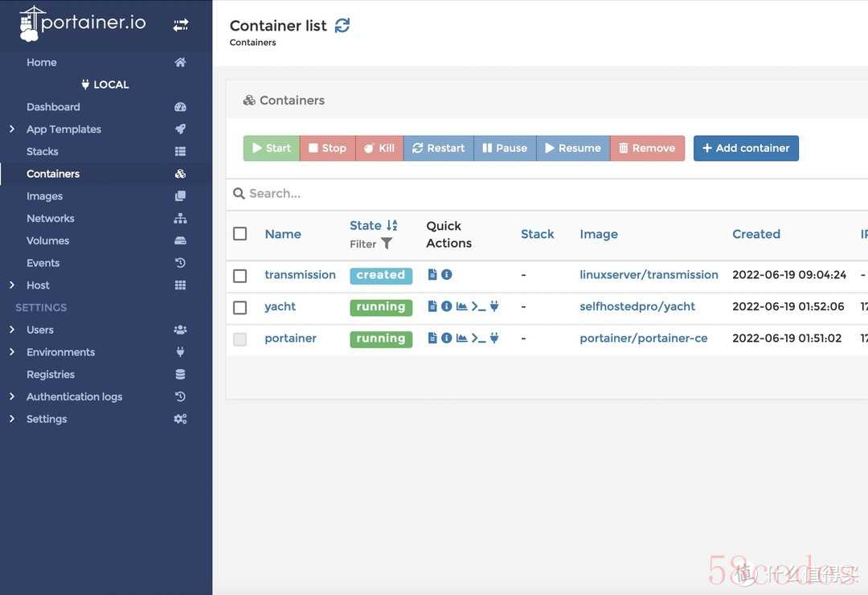This screenshot has width=868, height=595.
Task: Click the portainer.io logo
Action: pyautogui.click(x=82, y=23)
